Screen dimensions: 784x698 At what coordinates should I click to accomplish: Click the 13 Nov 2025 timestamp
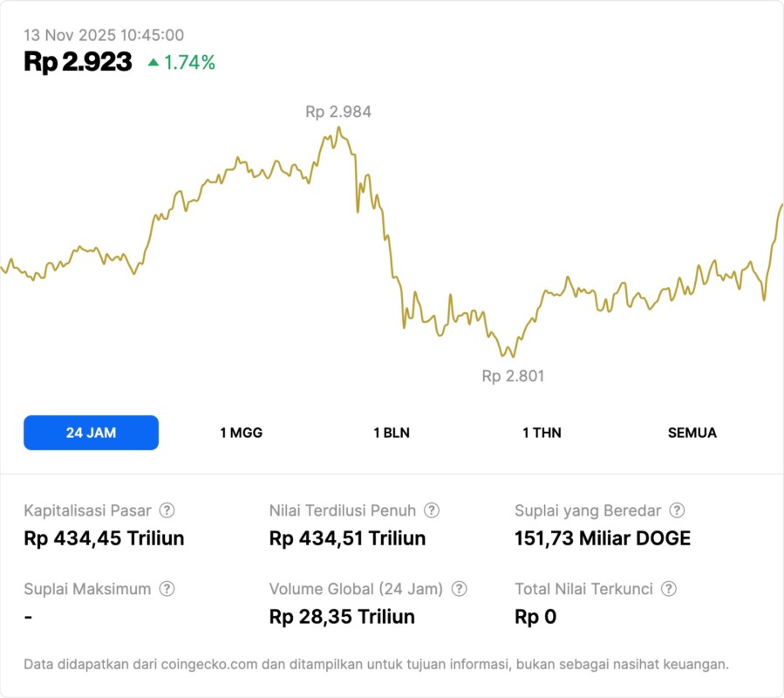pos(104,35)
